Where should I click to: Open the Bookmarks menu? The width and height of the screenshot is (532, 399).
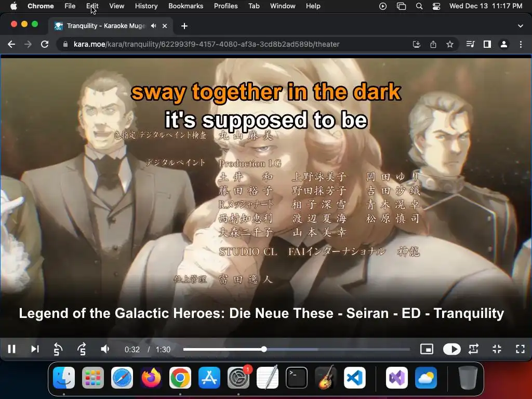click(x=186, y=6)
